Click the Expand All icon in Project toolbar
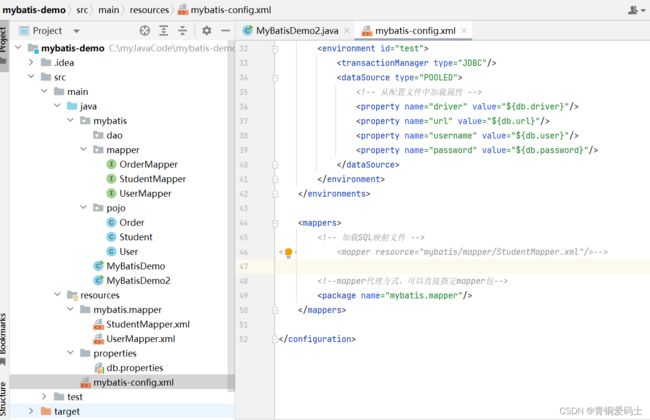 164,30
